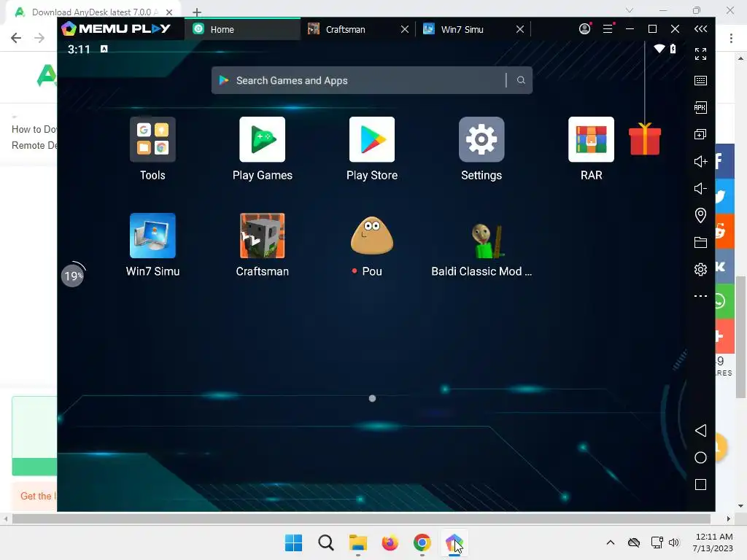Open the volume control in system tray
747x560 pixels.
click(673, 542)
